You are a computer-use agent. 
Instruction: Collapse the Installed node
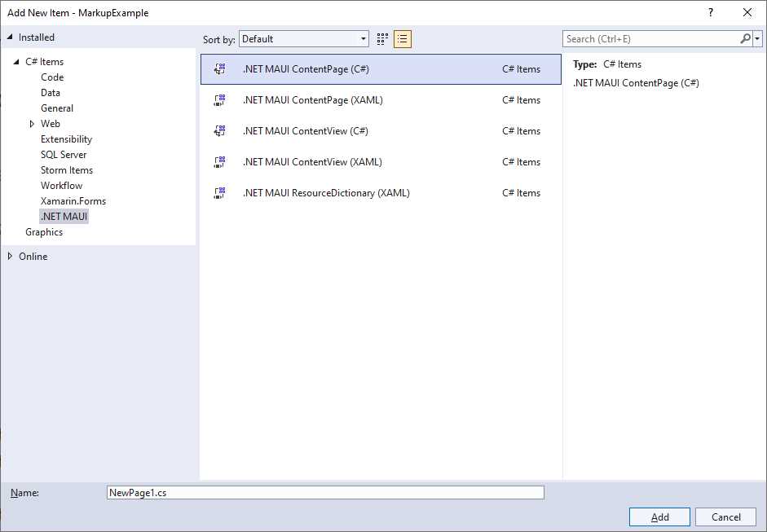pos(10,37)
